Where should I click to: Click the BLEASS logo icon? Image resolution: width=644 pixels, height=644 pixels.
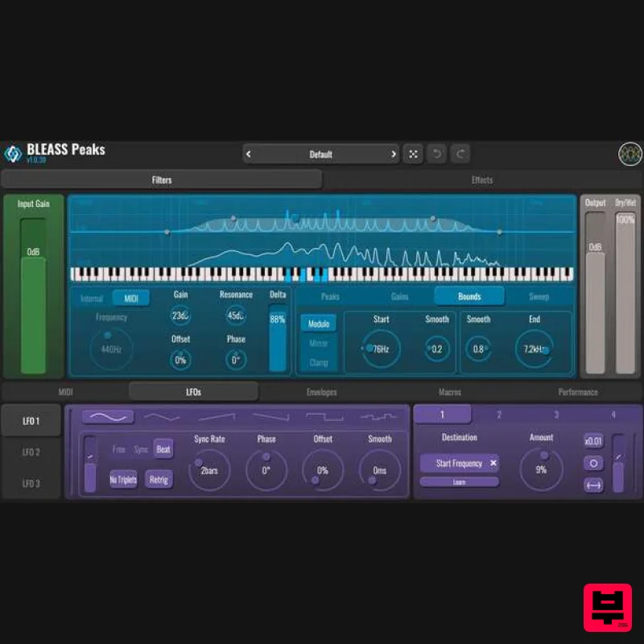[x=13, y=154]
